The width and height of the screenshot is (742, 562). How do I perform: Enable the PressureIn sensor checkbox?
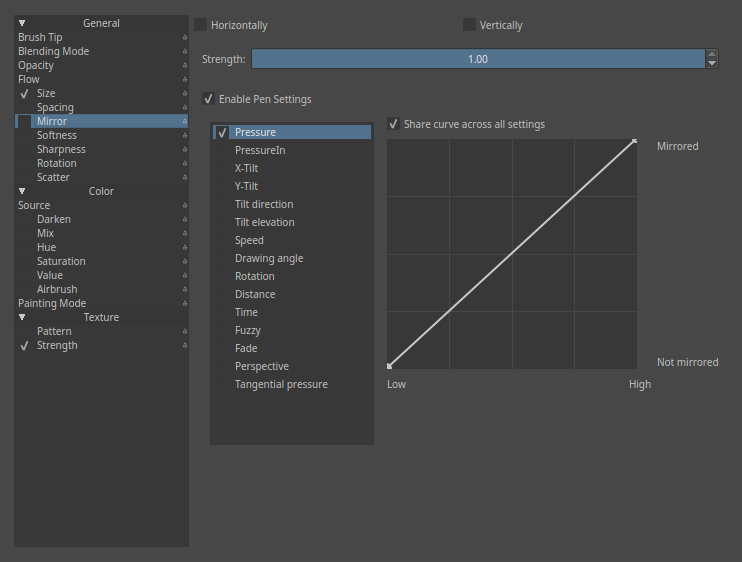[x=222, y=150]
